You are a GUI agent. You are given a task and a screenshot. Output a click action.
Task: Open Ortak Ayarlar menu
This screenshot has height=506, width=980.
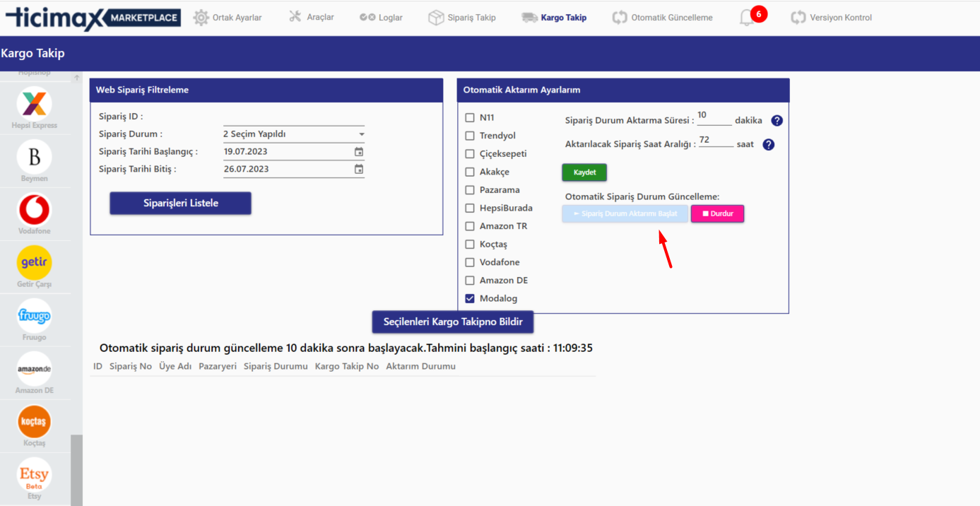(228, 18)
